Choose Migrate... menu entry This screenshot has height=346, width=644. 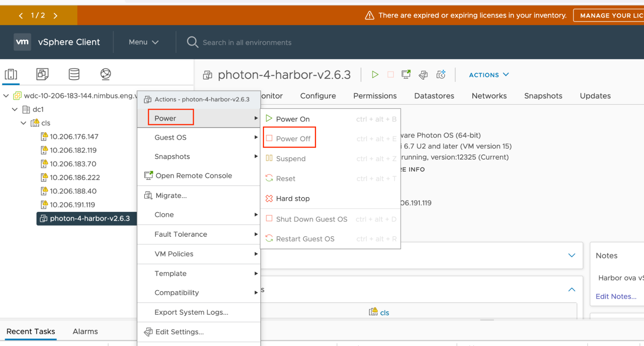[x=199, y=195]
